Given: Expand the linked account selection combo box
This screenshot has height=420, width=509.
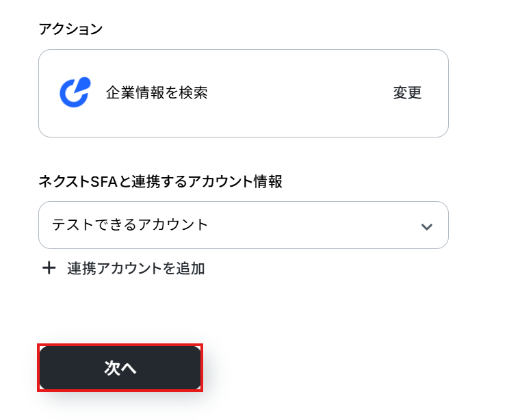Looking at the screenshot, I should tap(243, 225).
